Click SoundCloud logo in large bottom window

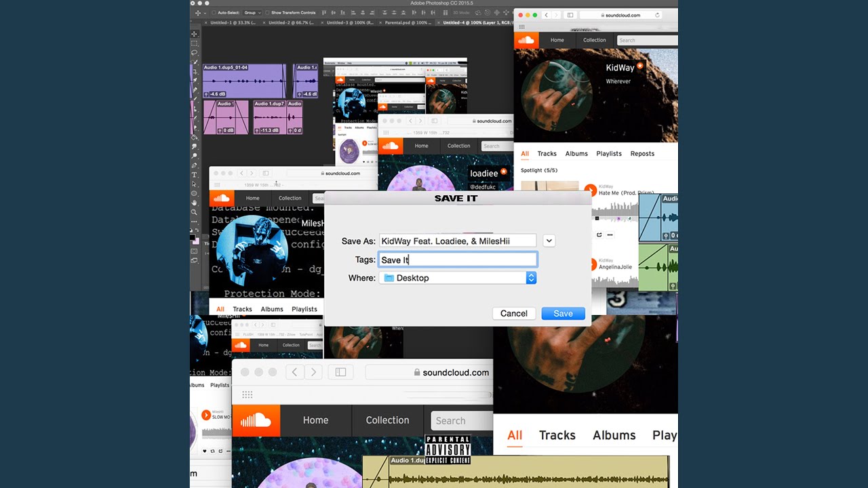pos(256,420)
